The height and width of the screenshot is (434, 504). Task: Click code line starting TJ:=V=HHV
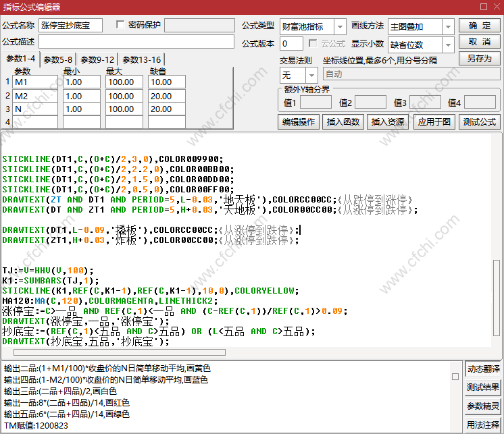pyautogui.click(x=48, y=270)
